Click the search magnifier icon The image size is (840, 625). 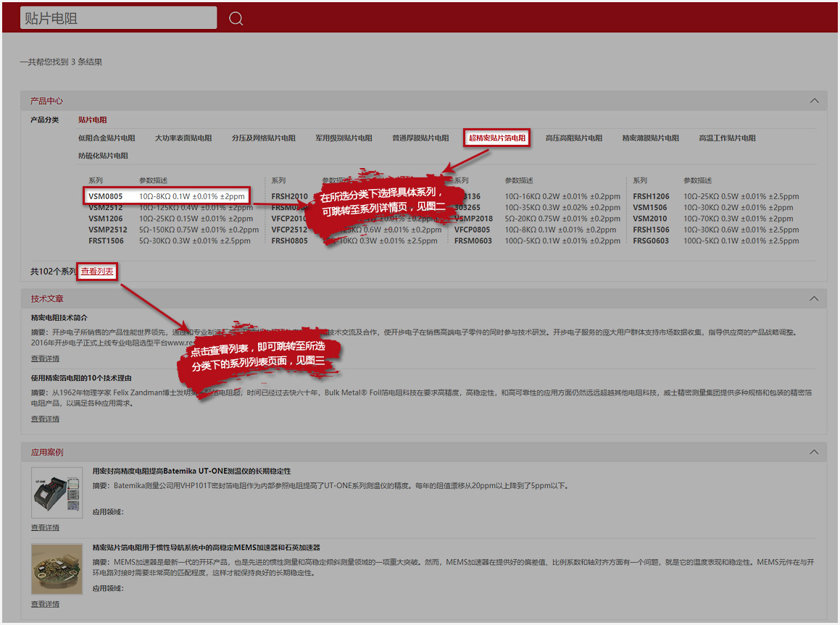point(236,19)
